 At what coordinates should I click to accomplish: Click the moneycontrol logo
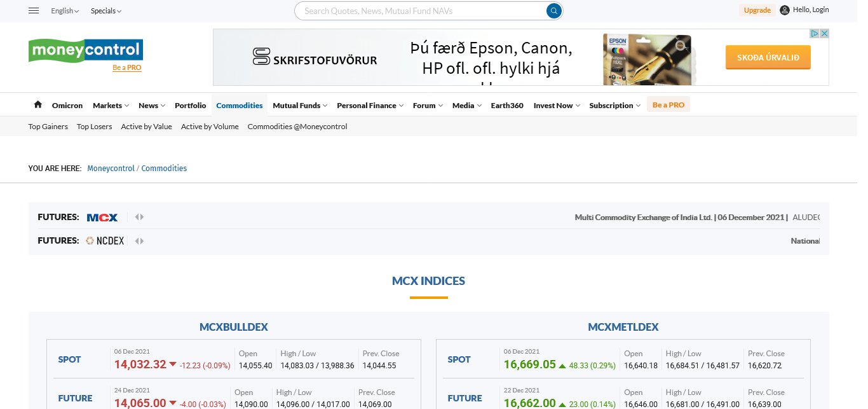pyautogui.click(x=85, y=50)
